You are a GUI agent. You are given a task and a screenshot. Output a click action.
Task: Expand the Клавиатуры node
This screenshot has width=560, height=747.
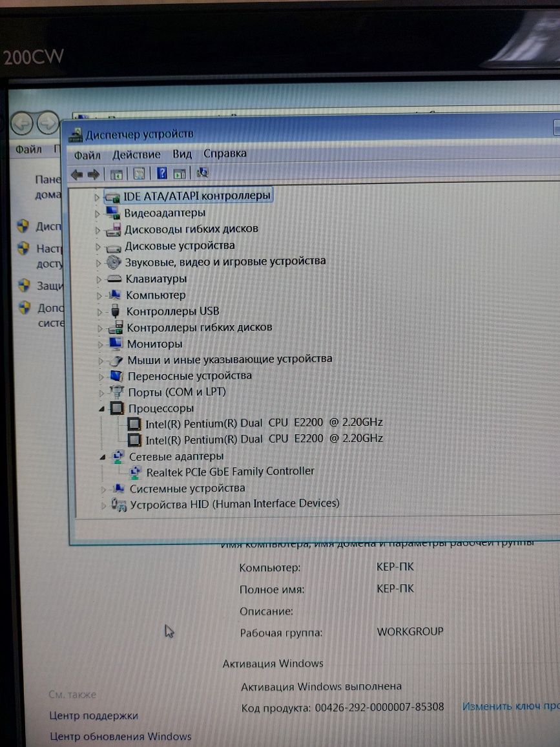coord(99,280)
